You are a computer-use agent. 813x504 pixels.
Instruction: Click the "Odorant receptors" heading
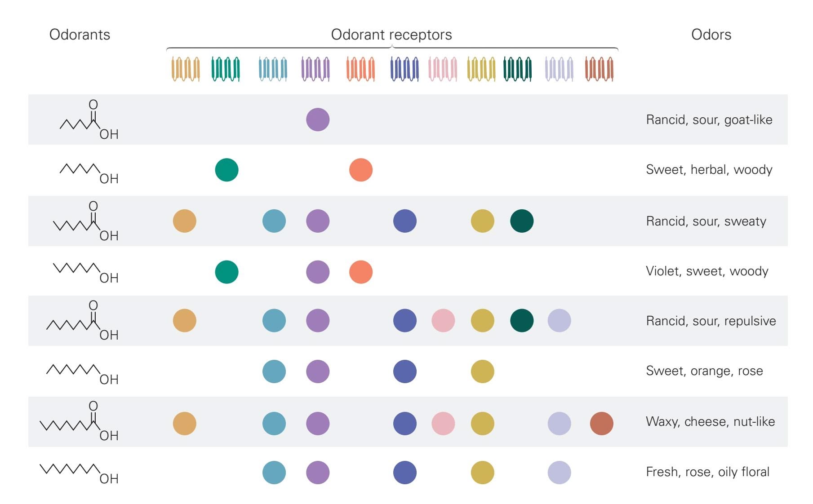pyautogui.click(x=391, y=35)
